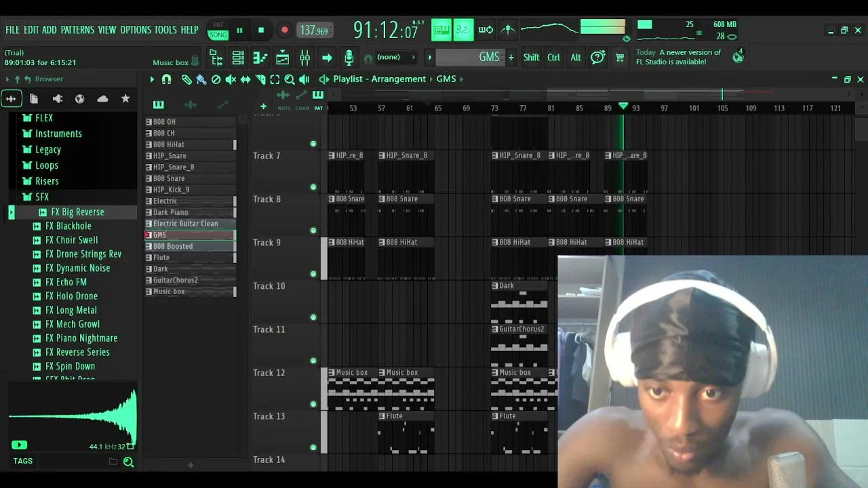Show browser current project files icon

click(34, 99)
